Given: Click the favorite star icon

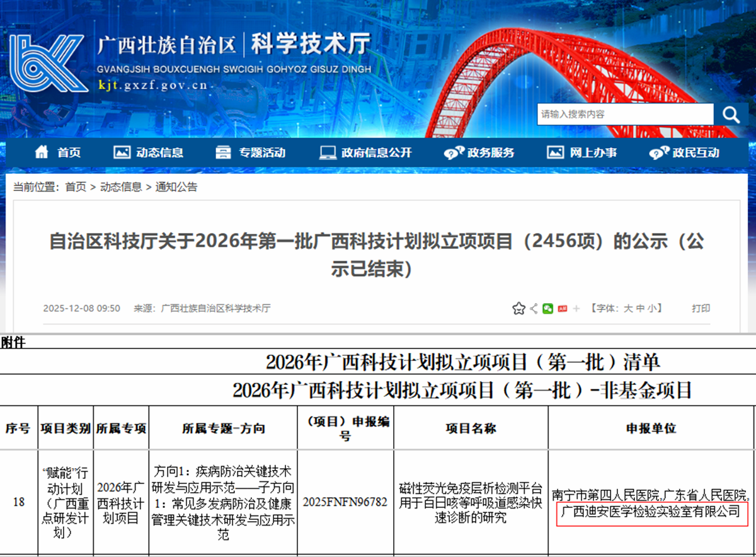Looking at the screenshot, I should tap(518, 309).
